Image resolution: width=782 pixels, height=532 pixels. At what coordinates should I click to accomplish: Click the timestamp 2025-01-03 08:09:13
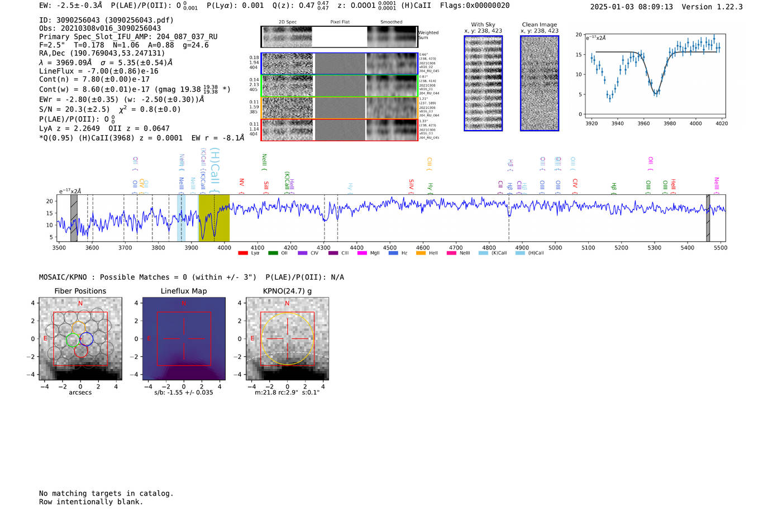point(632,7)
